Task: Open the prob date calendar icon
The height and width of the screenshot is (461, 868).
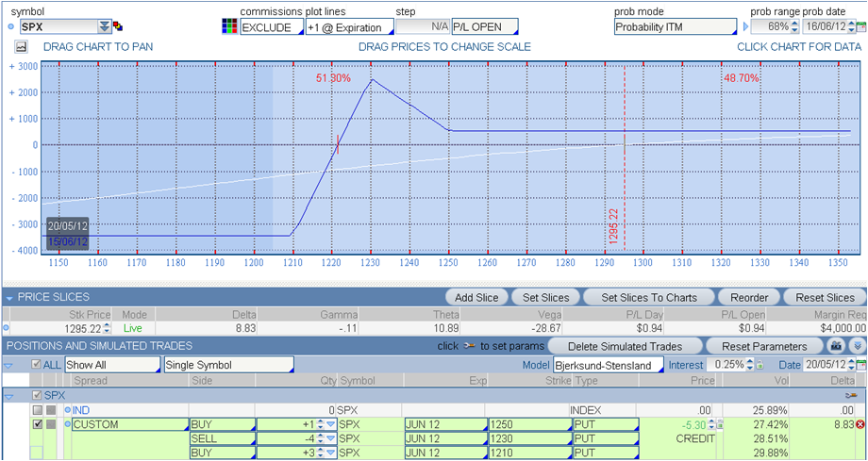Action: (861, 26)
